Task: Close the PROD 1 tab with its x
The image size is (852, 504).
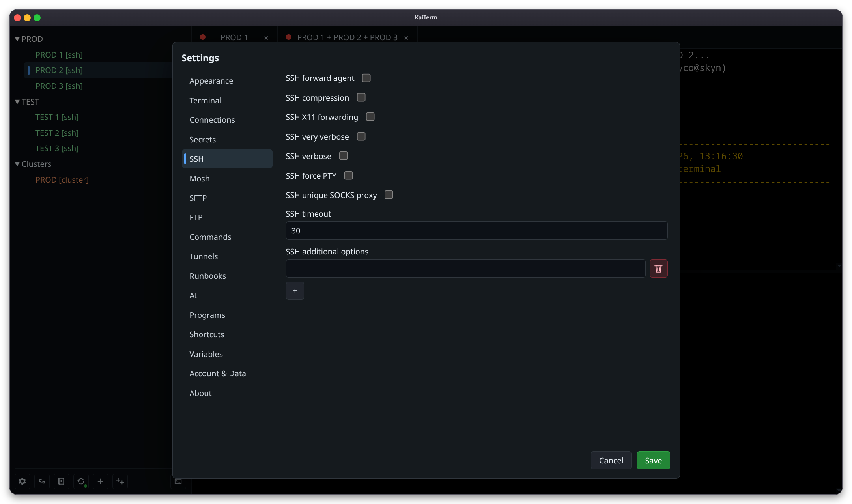Action: pyautogui.click(x=266, y=38)
